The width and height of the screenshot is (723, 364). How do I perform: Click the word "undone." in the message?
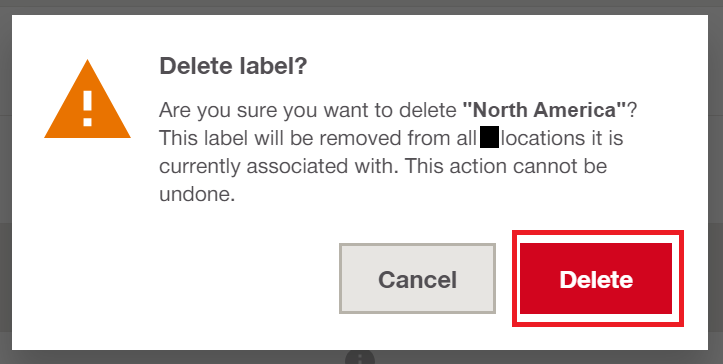click(x=197, y=194)
